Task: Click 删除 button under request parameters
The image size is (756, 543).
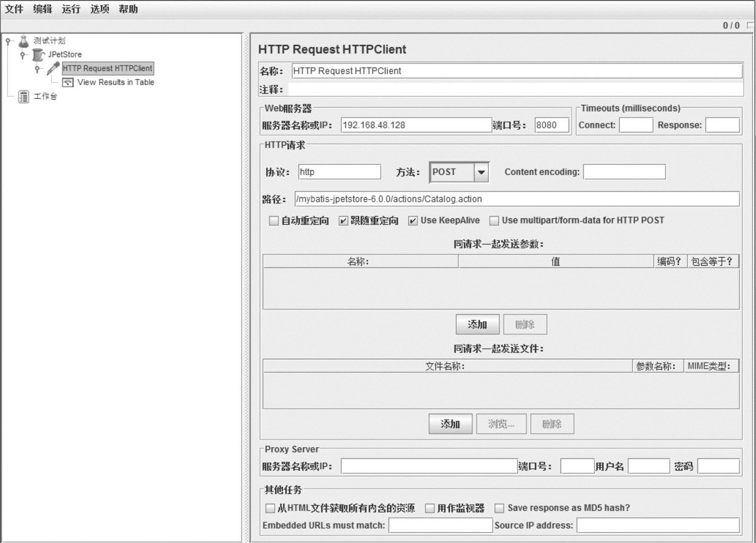Action: (525, 324)
